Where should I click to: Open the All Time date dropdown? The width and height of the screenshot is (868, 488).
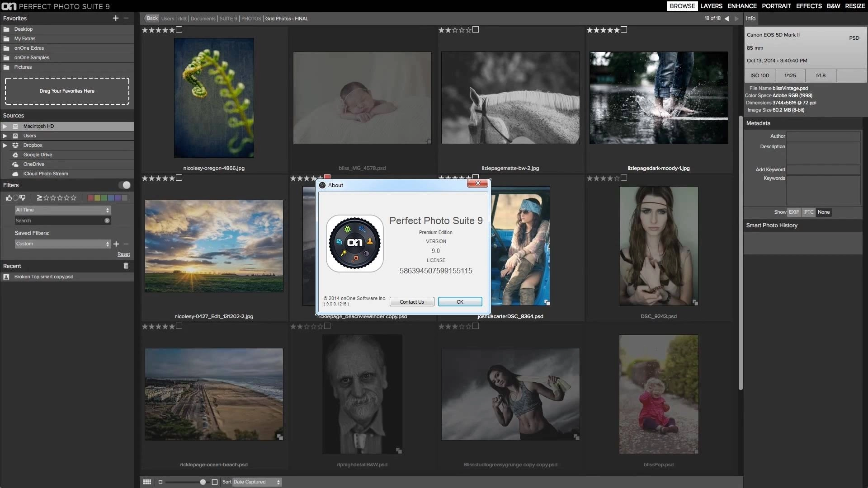point(62,210)
